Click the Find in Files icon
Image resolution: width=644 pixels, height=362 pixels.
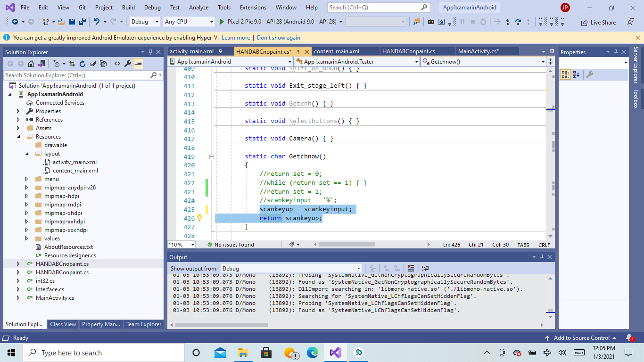tap(416, 22)
